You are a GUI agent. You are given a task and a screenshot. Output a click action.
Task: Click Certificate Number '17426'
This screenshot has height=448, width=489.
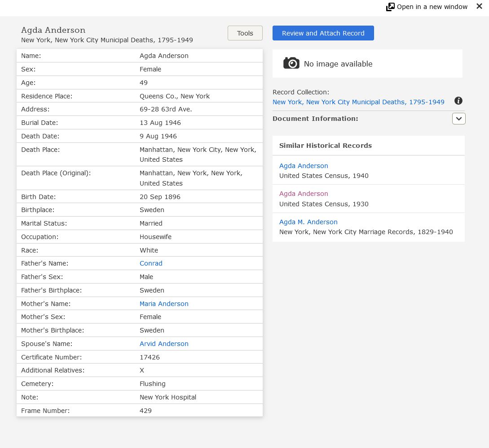(150, 357)
